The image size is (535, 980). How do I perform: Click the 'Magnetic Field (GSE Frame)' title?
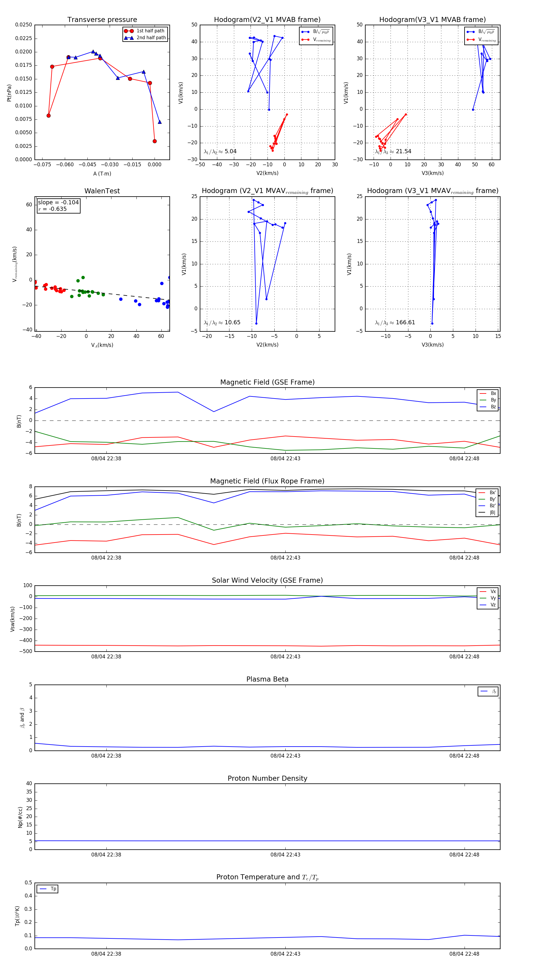pos(267,382)
